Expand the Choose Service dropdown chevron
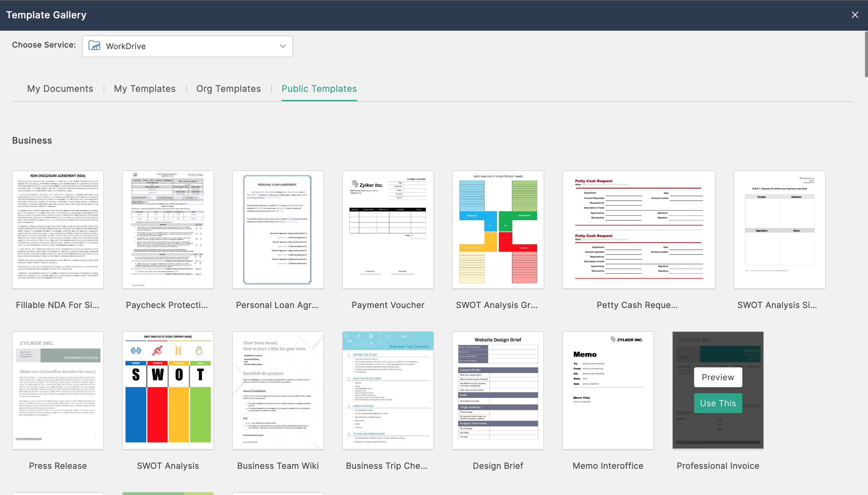Viewport: 868px width, 495px height. point(283,46)
